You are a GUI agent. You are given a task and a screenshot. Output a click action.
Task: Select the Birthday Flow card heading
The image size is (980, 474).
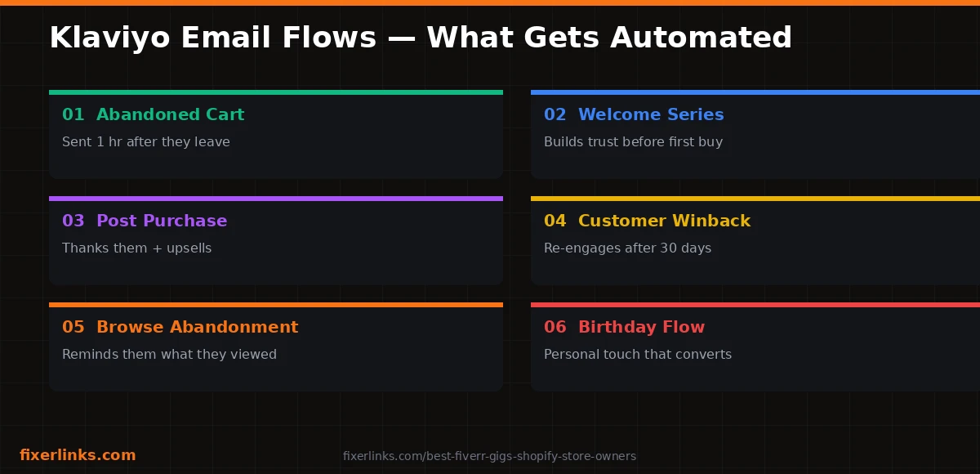point(624,328)
